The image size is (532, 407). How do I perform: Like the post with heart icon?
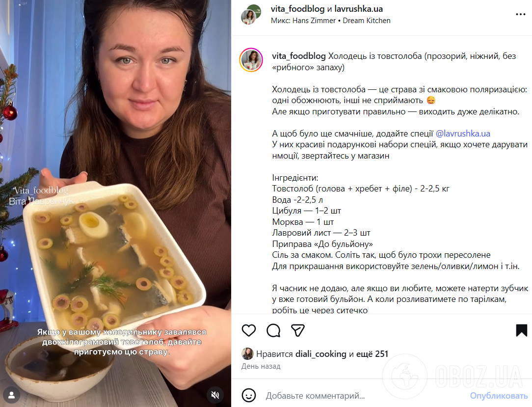(249, 330)
